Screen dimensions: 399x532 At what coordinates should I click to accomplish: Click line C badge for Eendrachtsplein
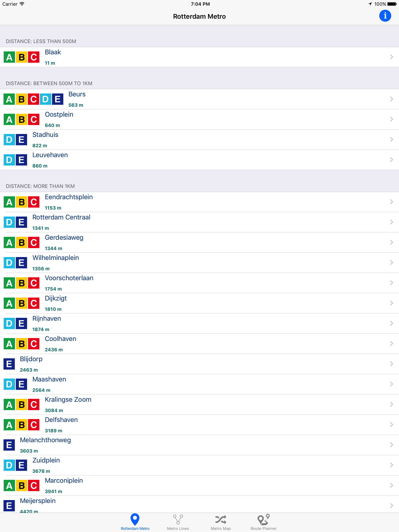coord(34,202)
